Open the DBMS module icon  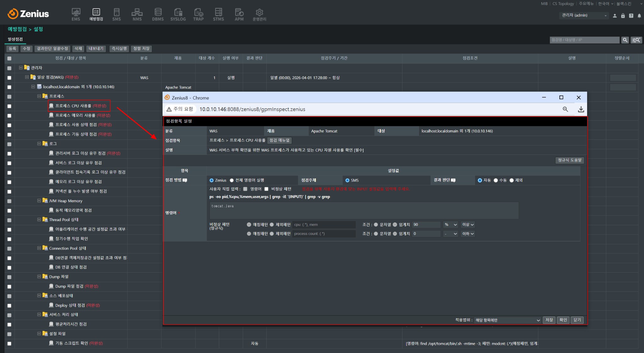(x=158, y=14)
